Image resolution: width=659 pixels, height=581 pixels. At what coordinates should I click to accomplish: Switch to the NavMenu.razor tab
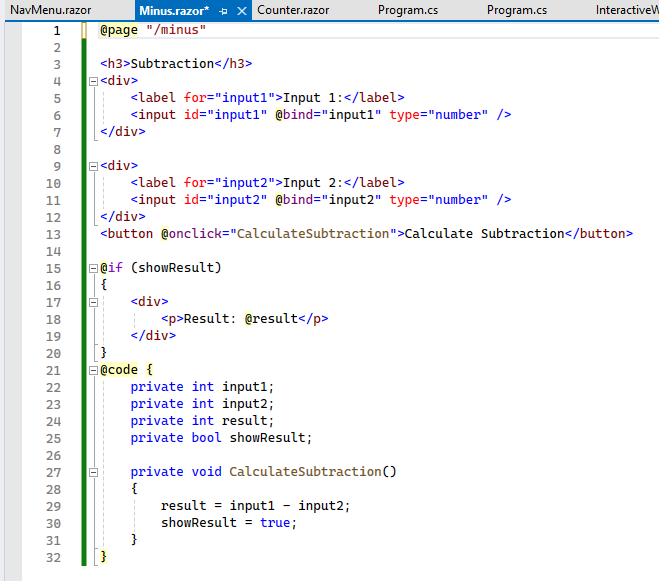point(51,10)
